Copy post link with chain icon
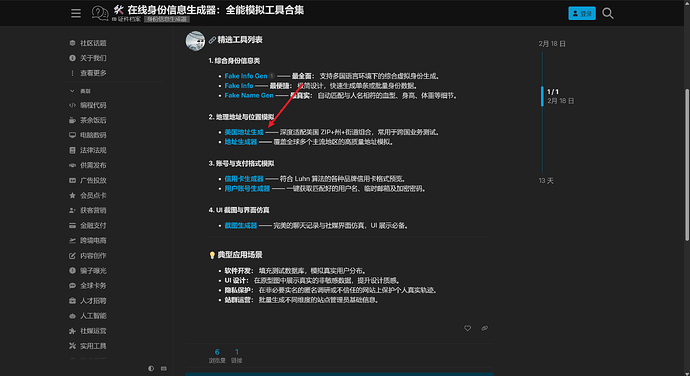The image size is (690, 376). click(484, 328)
